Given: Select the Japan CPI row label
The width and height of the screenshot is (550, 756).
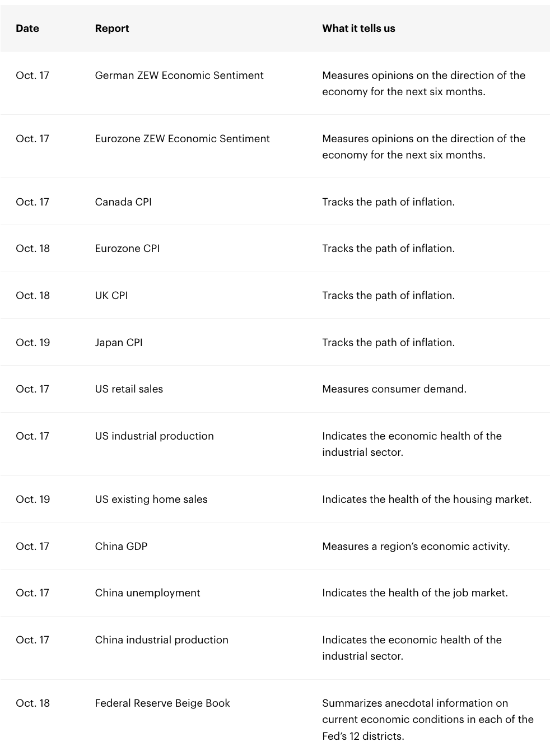Looking at the screenshot, I should tap(119, 343).
